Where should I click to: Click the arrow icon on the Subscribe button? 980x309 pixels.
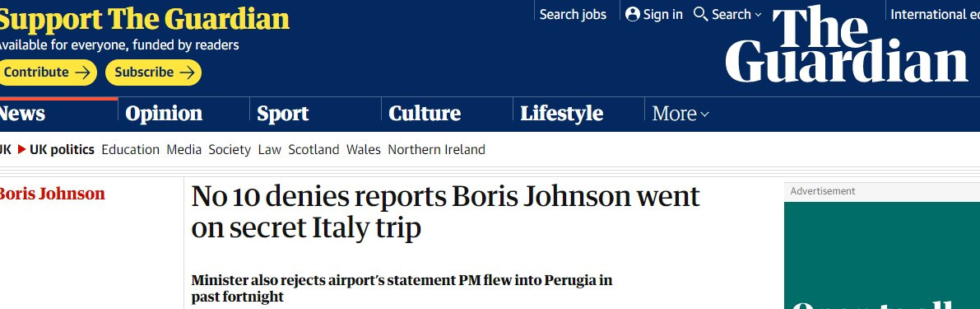(x=187, y=73)
